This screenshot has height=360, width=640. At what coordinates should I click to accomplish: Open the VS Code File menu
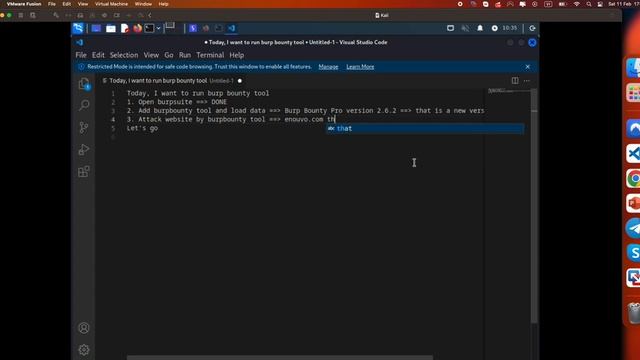[x=81, y=55]
